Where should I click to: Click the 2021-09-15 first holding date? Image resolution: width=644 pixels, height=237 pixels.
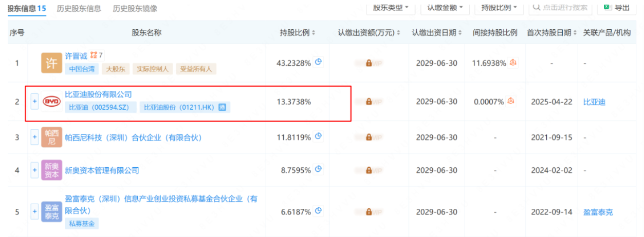point(552,137)
